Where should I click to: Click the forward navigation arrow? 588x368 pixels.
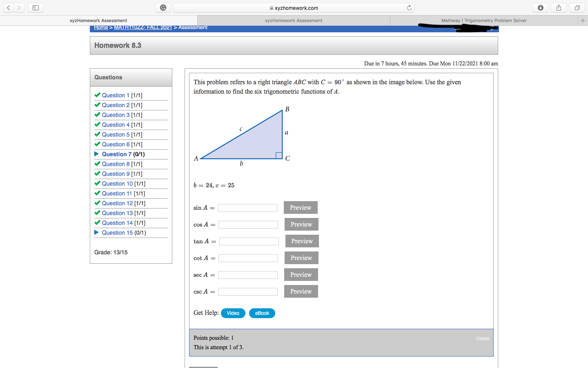pos(19,7)
